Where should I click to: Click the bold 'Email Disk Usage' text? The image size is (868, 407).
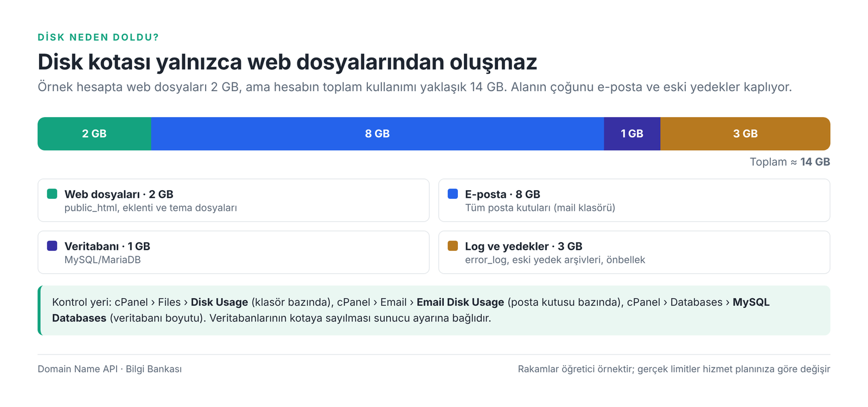pos(460,302)
